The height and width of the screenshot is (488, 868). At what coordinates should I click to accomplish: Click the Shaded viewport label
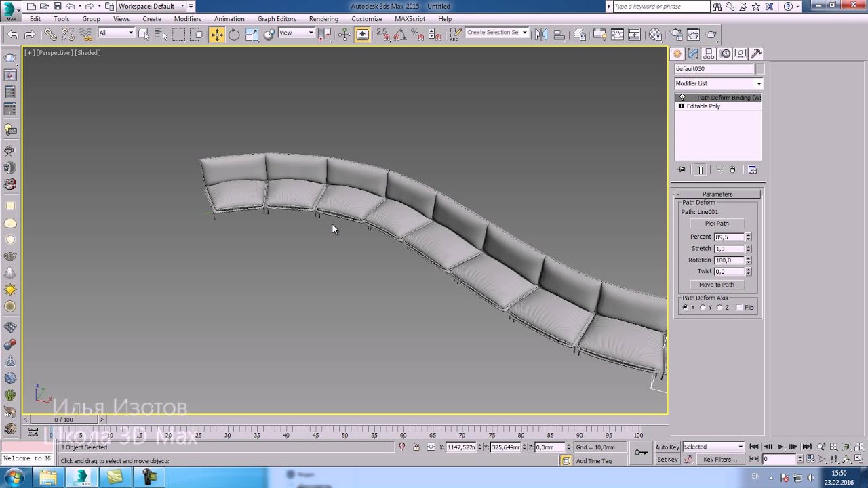[x=87, y=53]
